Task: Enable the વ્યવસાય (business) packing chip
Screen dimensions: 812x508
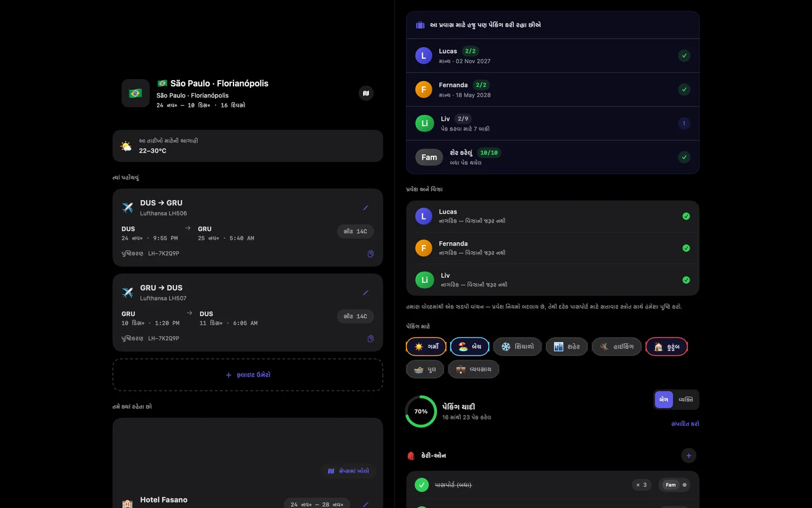Action: click(474, 369)
